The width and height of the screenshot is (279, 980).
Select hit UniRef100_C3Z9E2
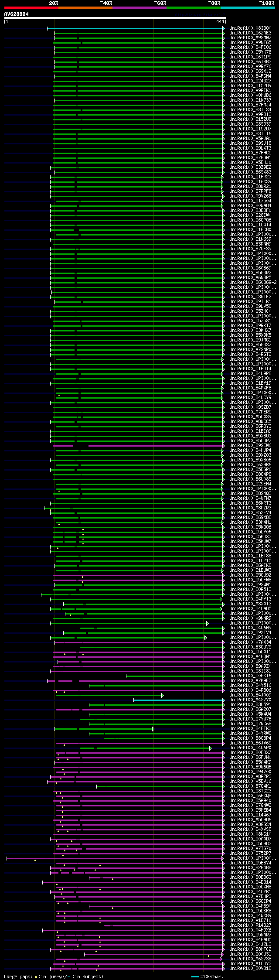tap(250, 167)
